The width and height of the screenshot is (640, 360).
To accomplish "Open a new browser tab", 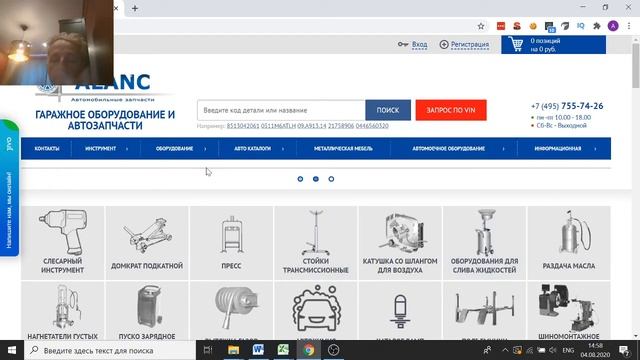I will 135,8.
